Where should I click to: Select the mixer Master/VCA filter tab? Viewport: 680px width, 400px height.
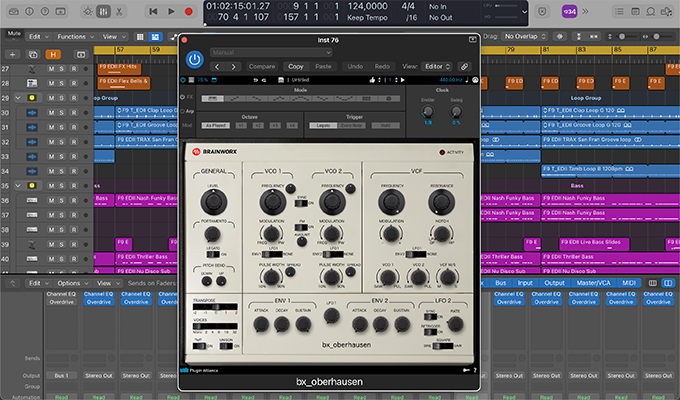coord(593,283)
